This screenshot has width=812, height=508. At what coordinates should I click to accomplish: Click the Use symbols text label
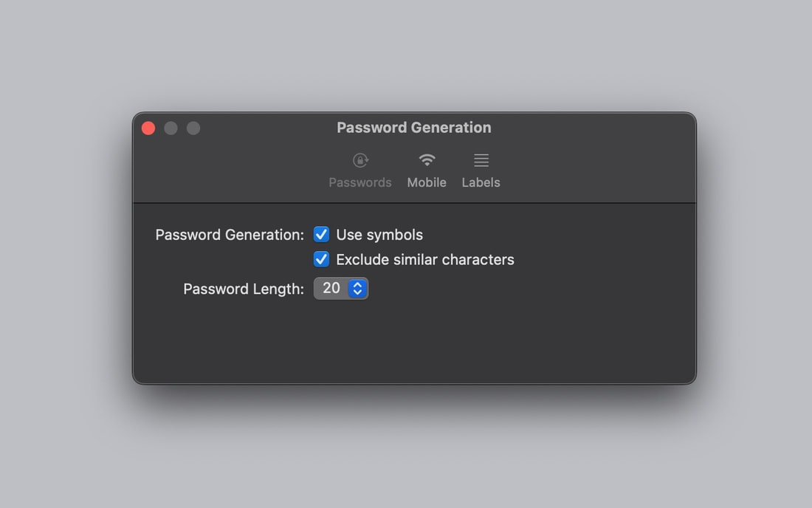tap(379, 235)
